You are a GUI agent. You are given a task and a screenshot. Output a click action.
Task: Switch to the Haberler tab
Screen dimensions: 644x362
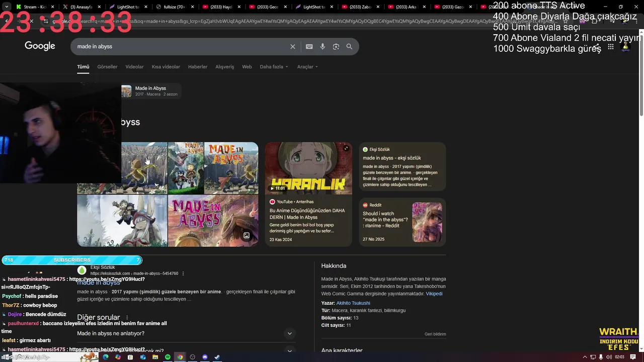198,67
